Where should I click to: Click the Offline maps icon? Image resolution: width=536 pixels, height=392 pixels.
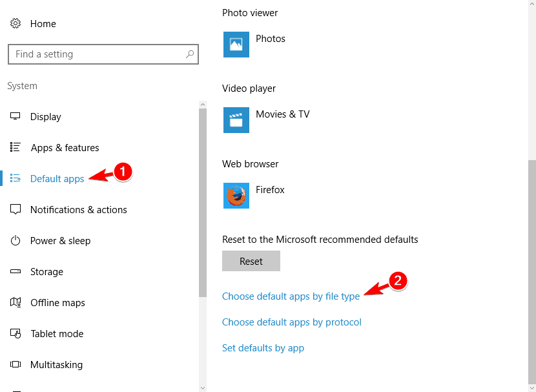pos(15,302)
